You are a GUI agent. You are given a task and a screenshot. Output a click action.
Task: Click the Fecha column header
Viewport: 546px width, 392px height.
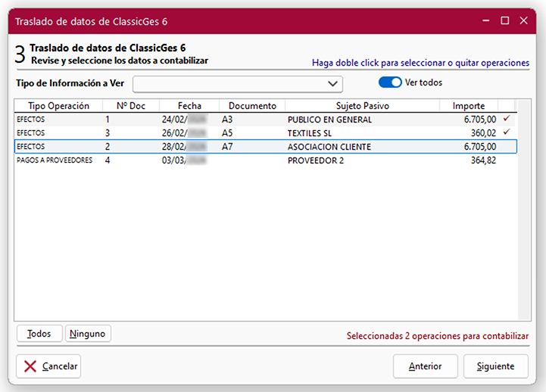coord(189,106)
